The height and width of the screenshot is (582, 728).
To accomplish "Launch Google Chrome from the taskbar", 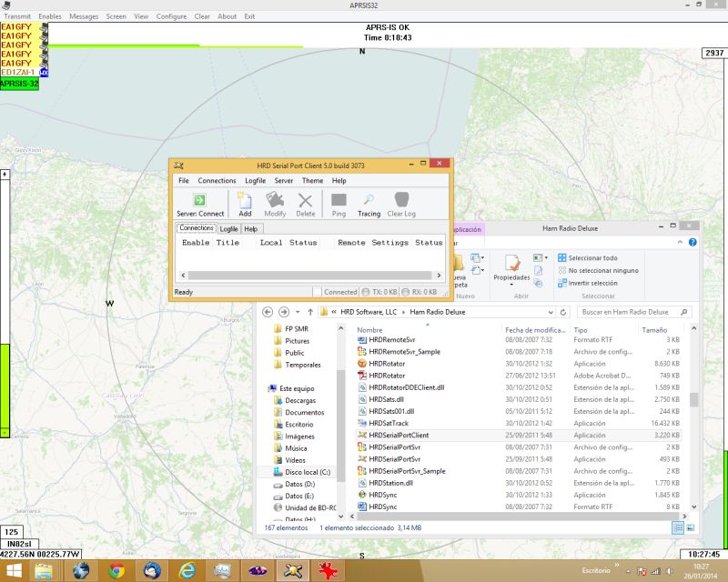I will click(116, 571).
